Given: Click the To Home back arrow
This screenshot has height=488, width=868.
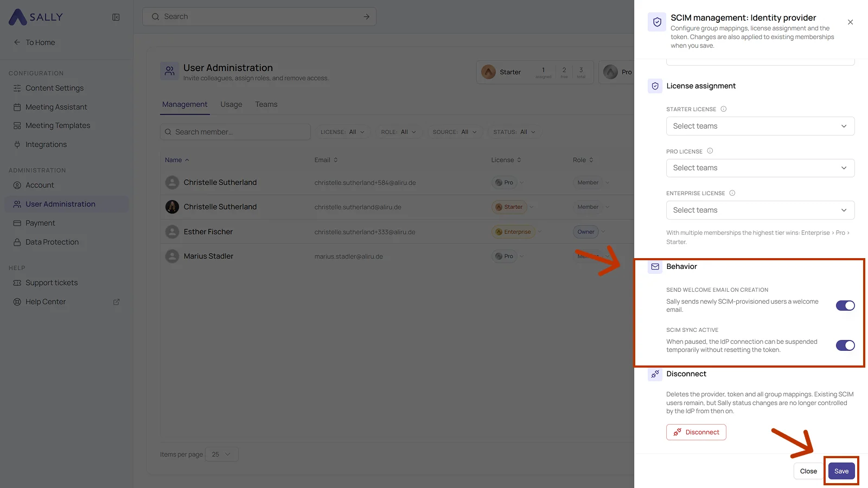Looking at the screenshot, I should 17,42.
